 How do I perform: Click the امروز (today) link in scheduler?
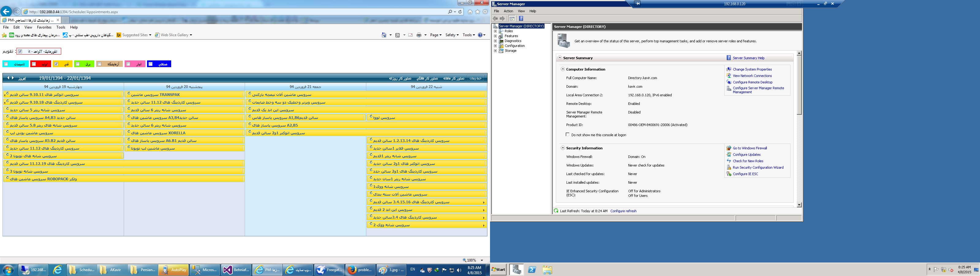point(22,78)
